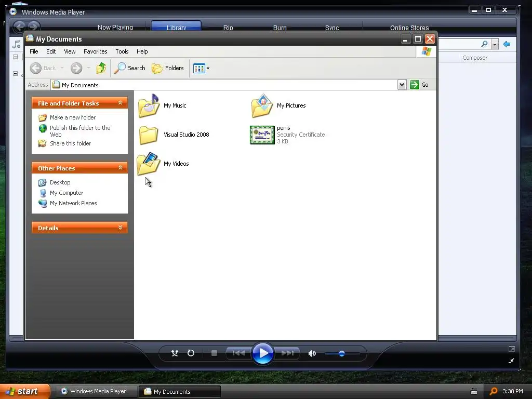Open the Favorites menu
The height and width of the screenshot is (399, 532).
96,51
